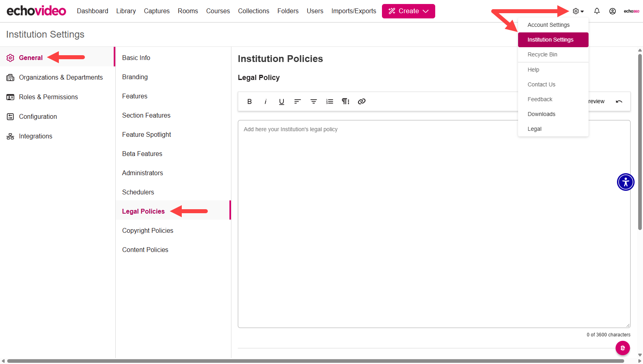Image resolution: width=643 pixels, height=364 pixels.
Task: Undo the last edit in the editor
Action: pyautogui.click(x=619, y=102)
